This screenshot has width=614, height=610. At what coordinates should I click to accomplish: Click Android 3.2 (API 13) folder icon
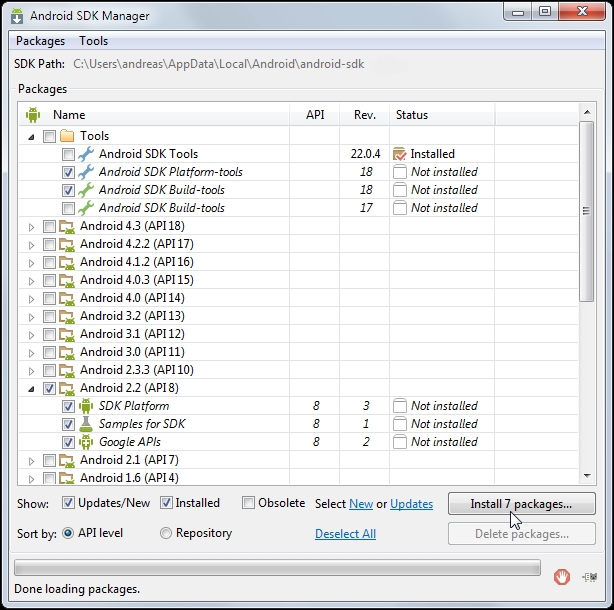pos(67,317)
